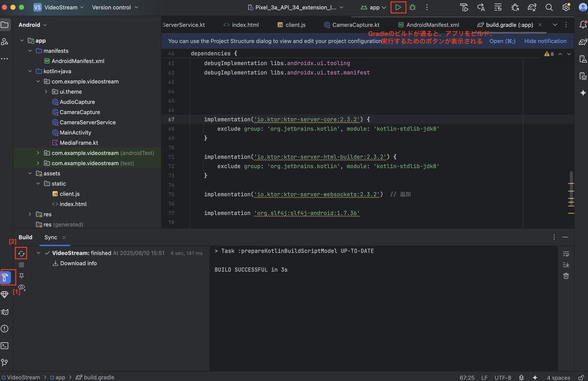The image size is (588, 381).
Task: Open the Gemini sparkle icon in right sidebar
Action: point(583,93)
